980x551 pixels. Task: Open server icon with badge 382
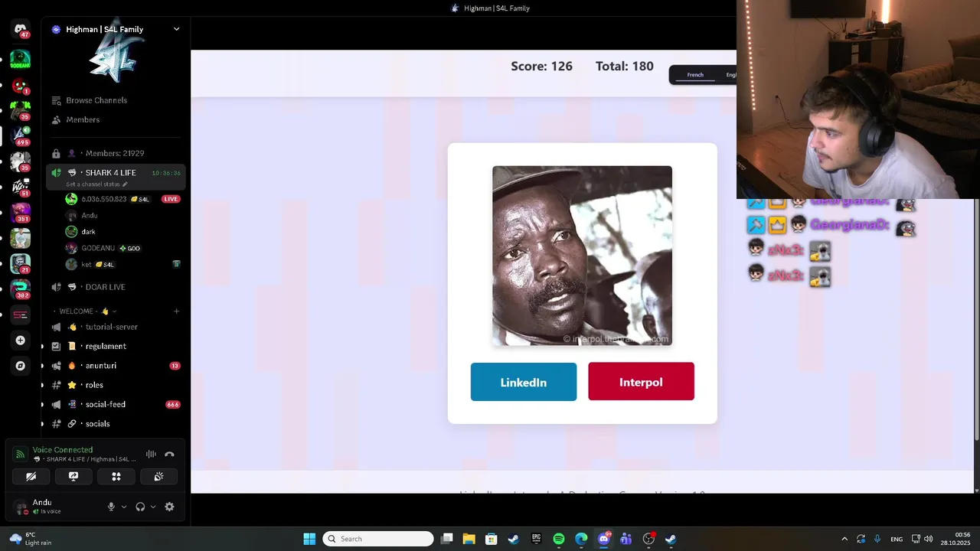click(x=21, y=289)
